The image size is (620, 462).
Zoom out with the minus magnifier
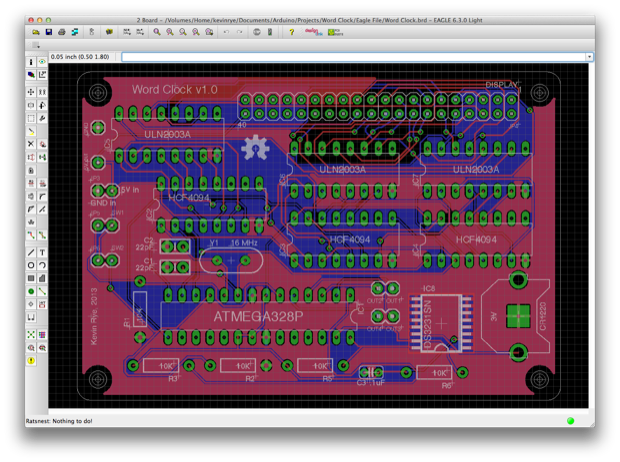coord(183,32)
